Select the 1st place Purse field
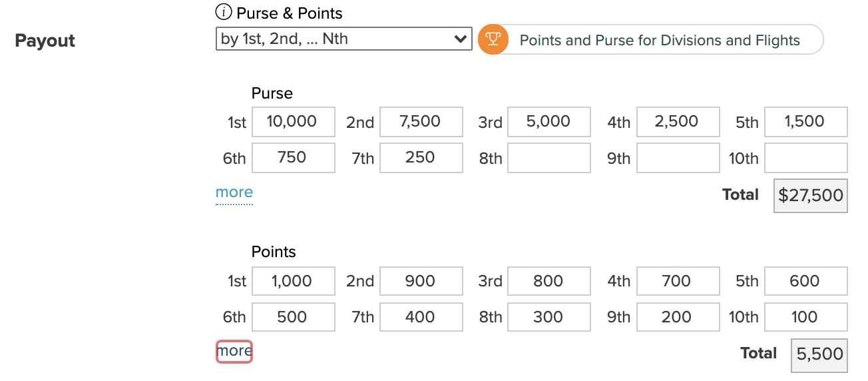Image resolution: width=868 pixels, height=381 pixels. tap(294, 122)
